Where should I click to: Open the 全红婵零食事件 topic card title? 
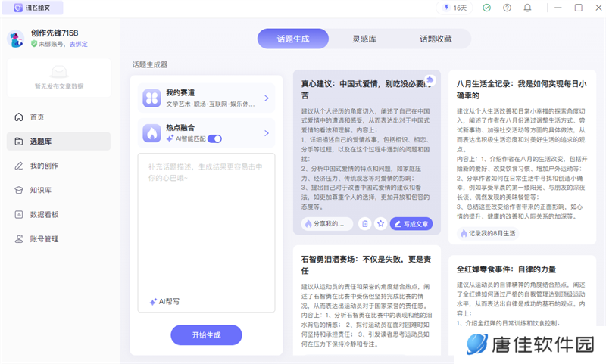click(506, 269)
